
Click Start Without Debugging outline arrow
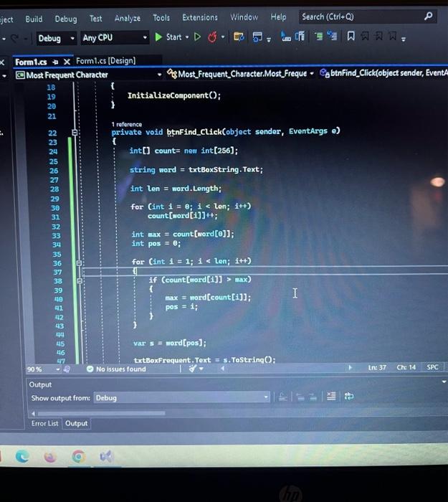click(197, 37)
